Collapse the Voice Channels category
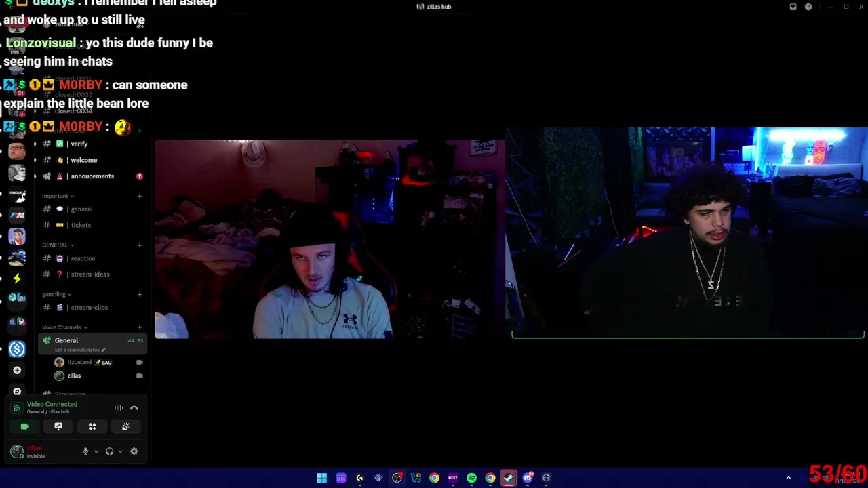The width and height of the screenshot is (868, 488). tap(64, 327)
